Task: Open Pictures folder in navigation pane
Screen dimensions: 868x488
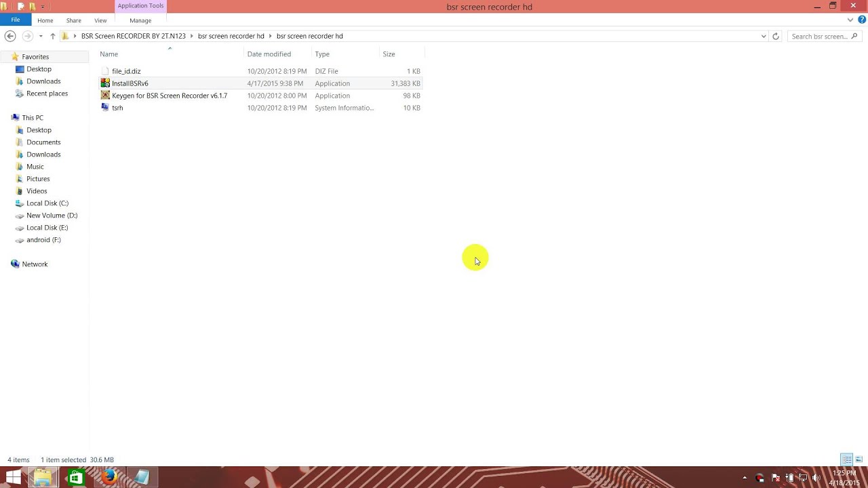Action: tap(38, 179)
